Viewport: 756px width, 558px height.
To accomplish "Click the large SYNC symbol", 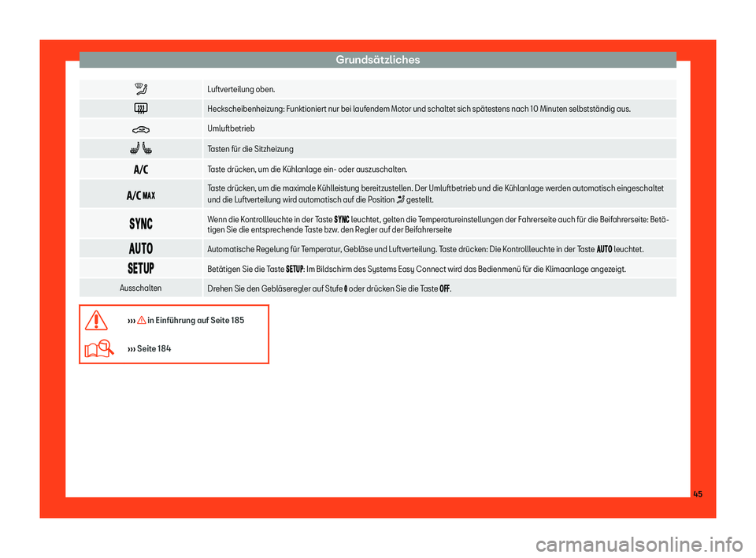I will click(x=141, y=224).
